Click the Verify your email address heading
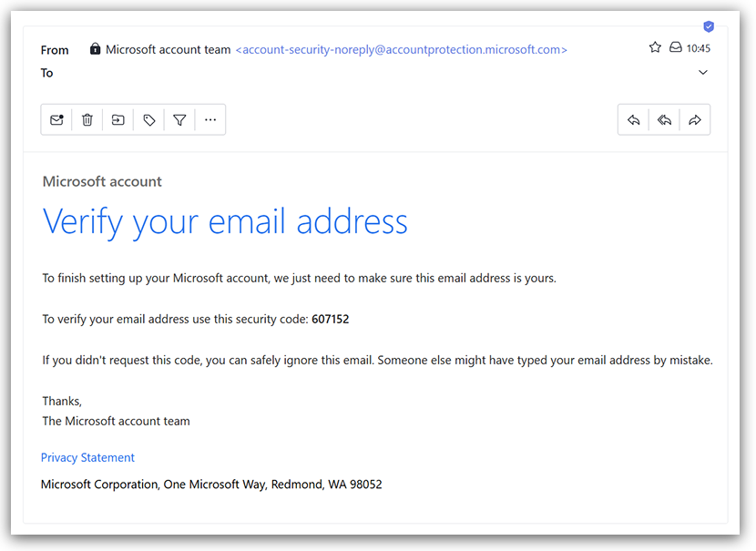This screenshot has width=756, height=551. [x=225, y=221]
